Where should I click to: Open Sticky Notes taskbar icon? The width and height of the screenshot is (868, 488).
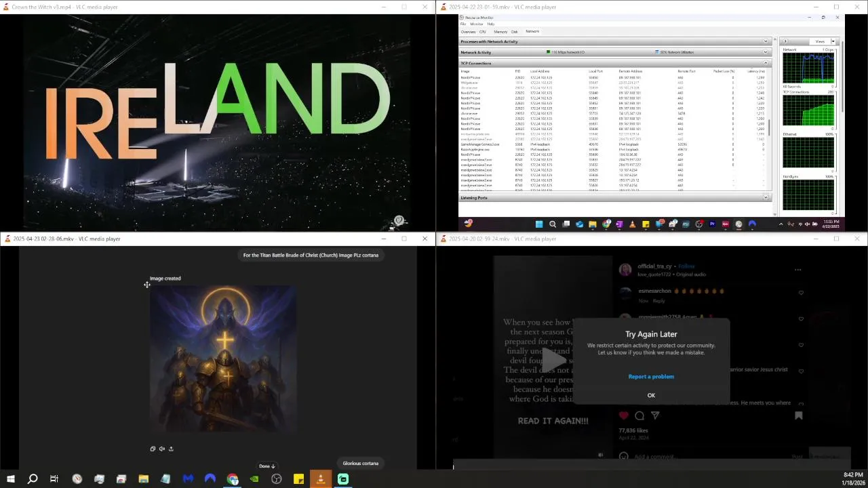(298, 479)
